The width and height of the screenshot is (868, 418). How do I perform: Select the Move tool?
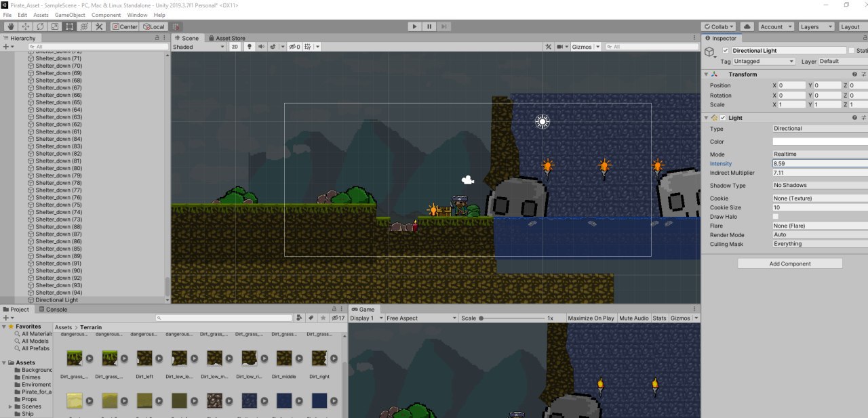tap(26, 26)
